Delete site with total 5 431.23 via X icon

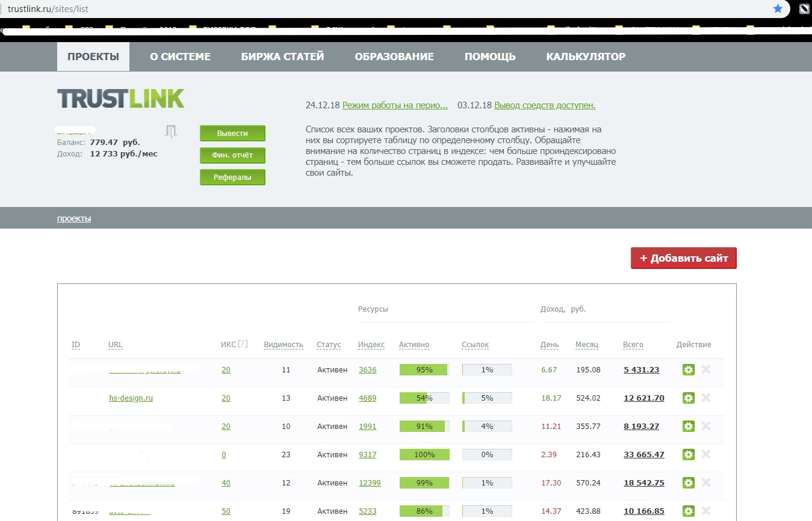coord(706,369)
